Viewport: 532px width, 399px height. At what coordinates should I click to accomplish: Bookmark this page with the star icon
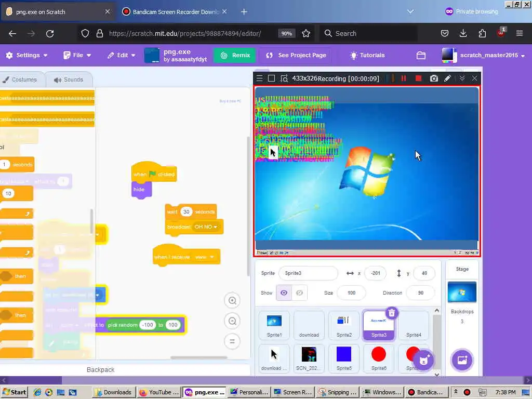[x=306, y=33]
